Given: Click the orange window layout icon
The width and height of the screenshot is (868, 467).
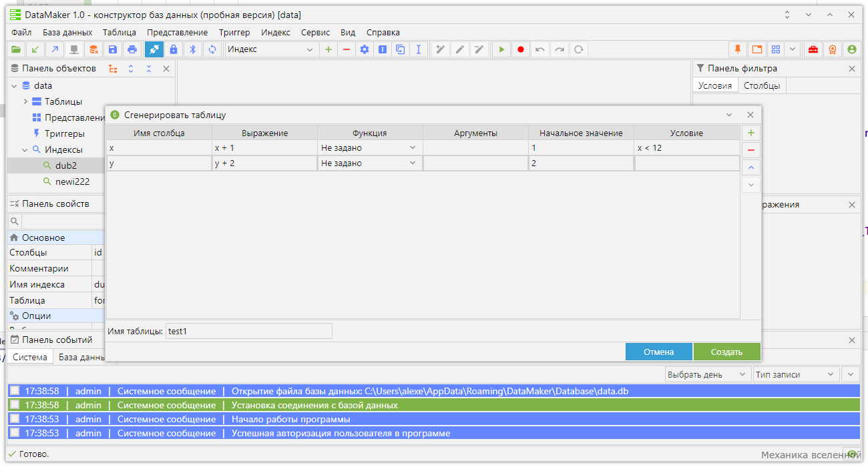Looking at the screenshot, I should click(x=757, y=49).
